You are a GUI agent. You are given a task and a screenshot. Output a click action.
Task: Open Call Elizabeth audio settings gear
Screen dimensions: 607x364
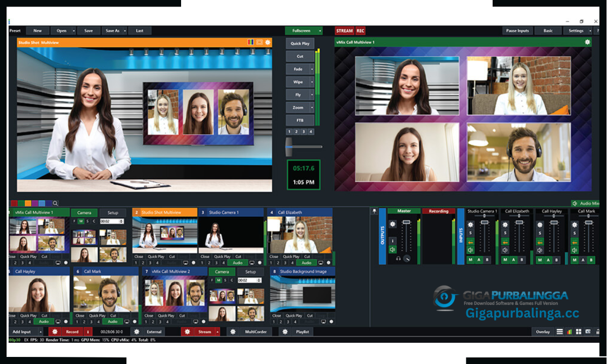coord(505,225)
